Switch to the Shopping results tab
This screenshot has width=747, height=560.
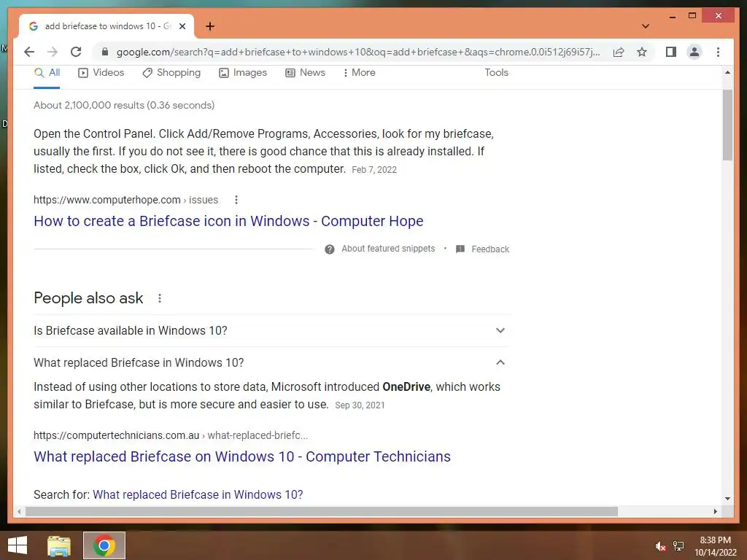[171, 73]
